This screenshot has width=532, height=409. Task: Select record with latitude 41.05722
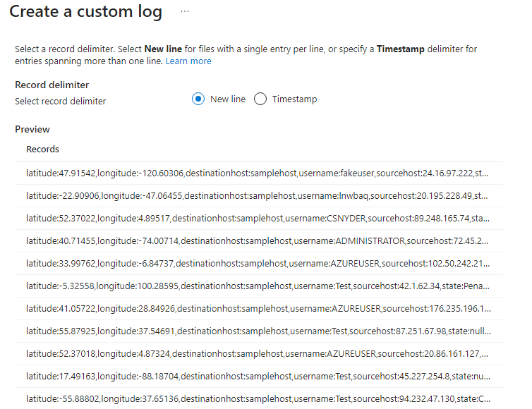(259, 309)
